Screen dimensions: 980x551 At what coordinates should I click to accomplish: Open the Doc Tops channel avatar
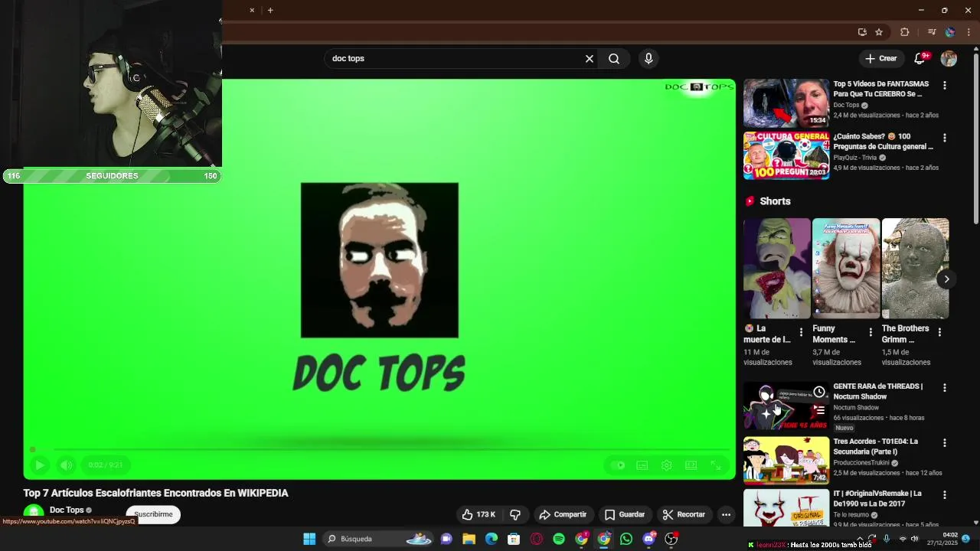pos(33,513)
